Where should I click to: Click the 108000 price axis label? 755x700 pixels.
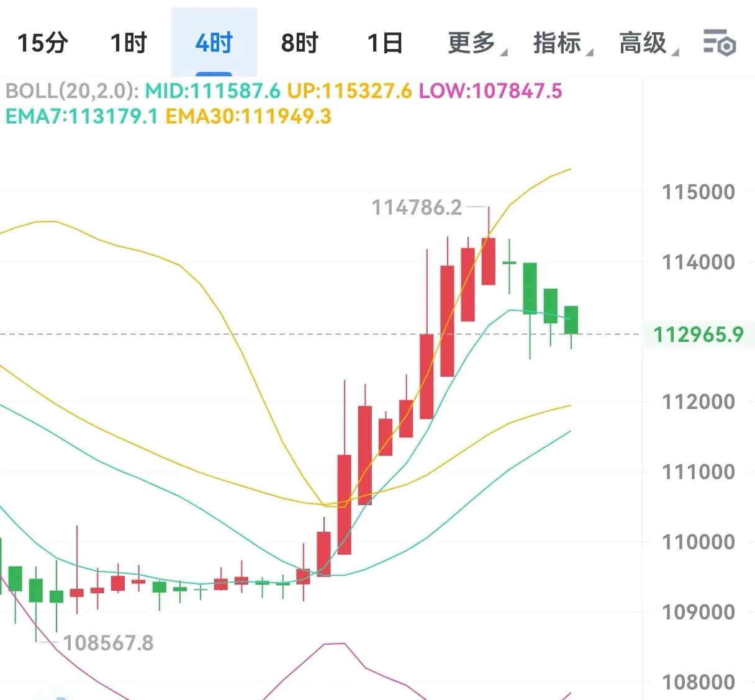[x=698, y=682]
